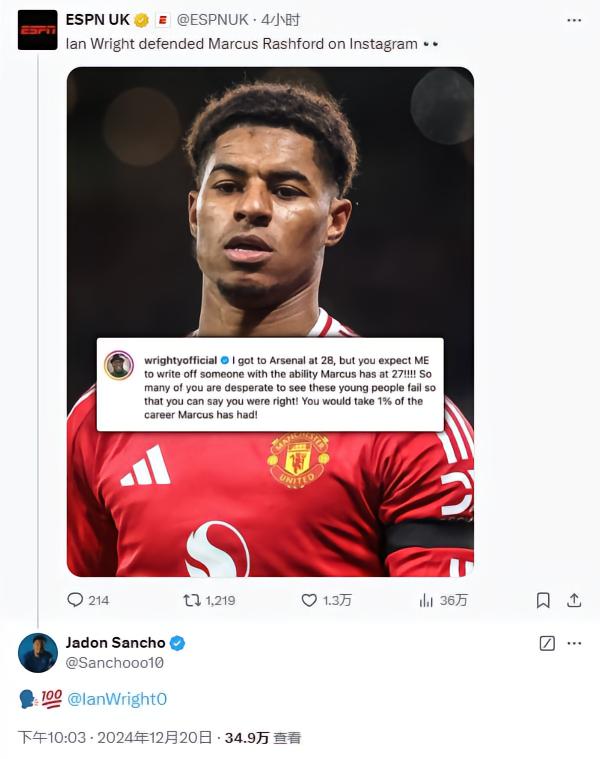This screenshot has width=600, height=759.
Task: Click the @IanWright0 mention
Action: click(x=117, y=700)
